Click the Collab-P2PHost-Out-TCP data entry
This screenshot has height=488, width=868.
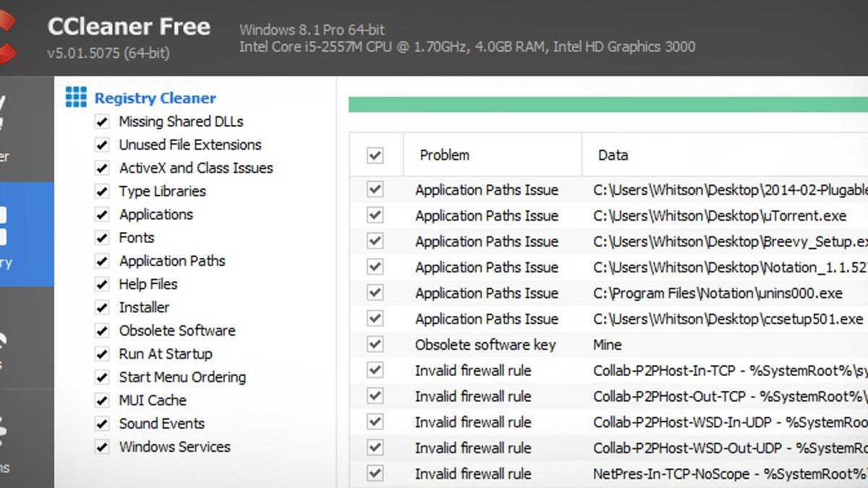click(731, 397)
